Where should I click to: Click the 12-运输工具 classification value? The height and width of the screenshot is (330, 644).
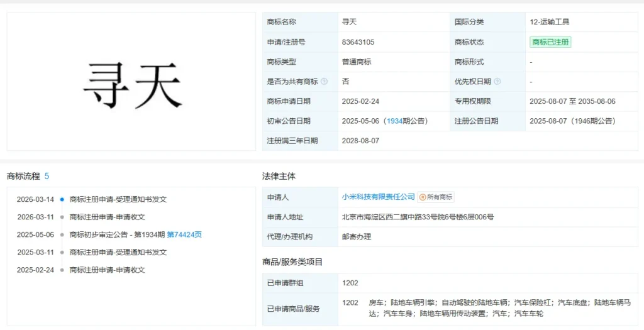(550, 22)
